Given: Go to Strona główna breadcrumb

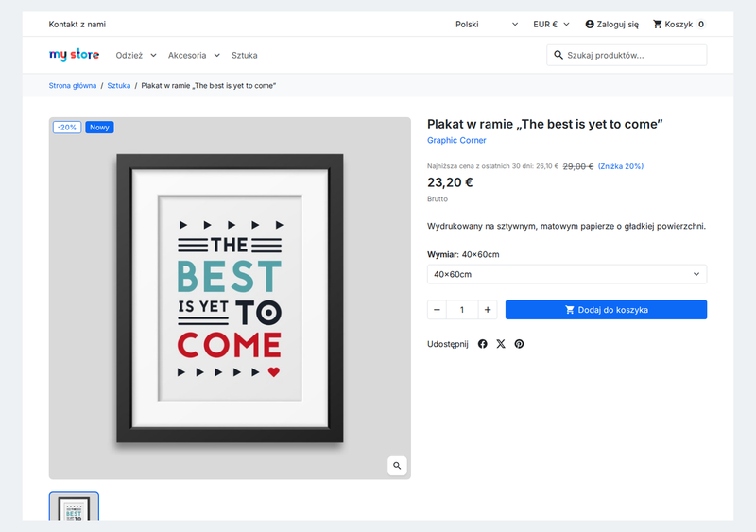Looking at the screenshot, I should pyautogui.click(x=73, y=85).
